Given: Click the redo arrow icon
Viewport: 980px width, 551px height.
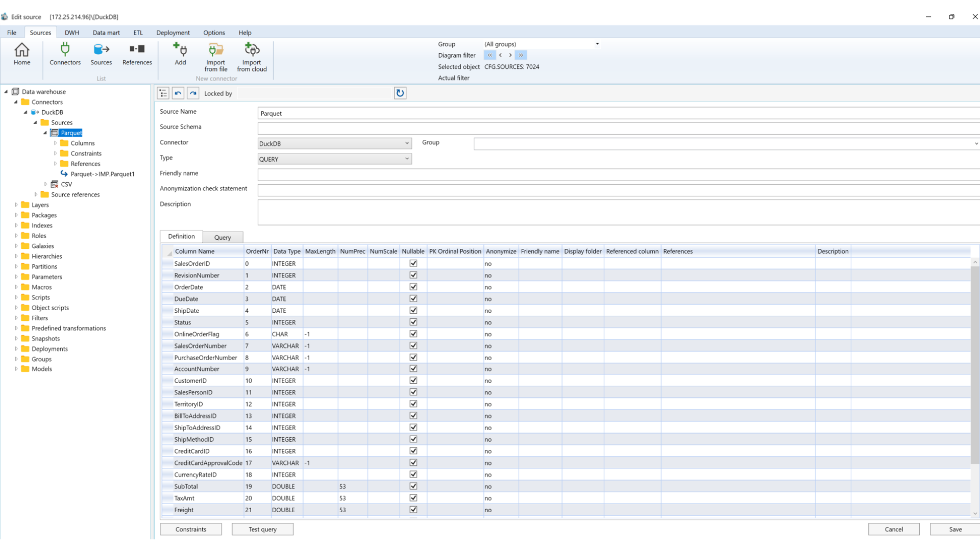Looking at the screenshot, I should point(193,93).
